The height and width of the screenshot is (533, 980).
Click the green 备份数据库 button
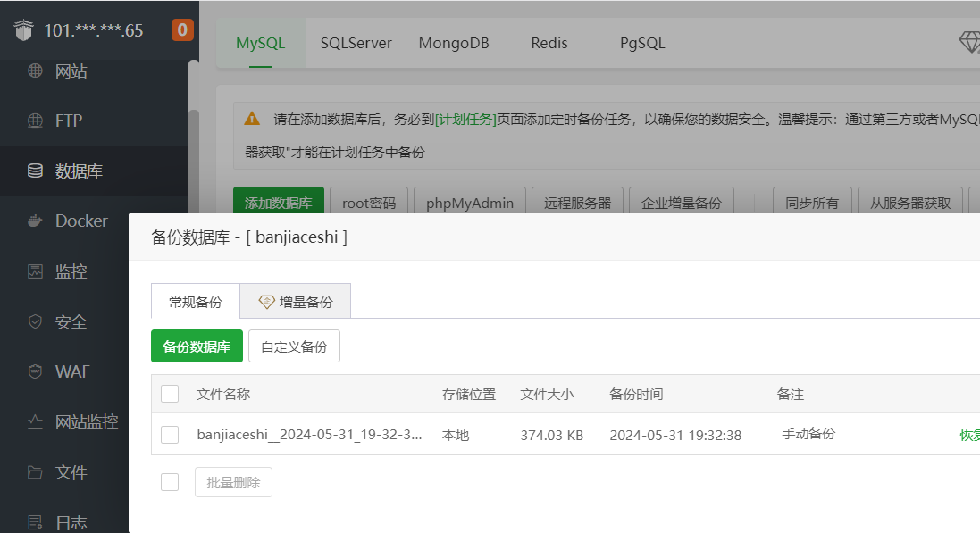tap(197, 346)
